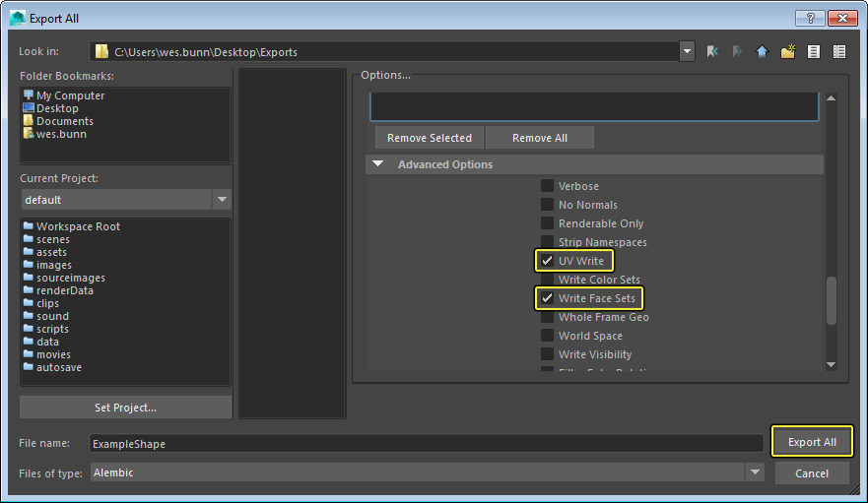Collapse the Advanced Options section
868x503 pixels.
(378, 164)
